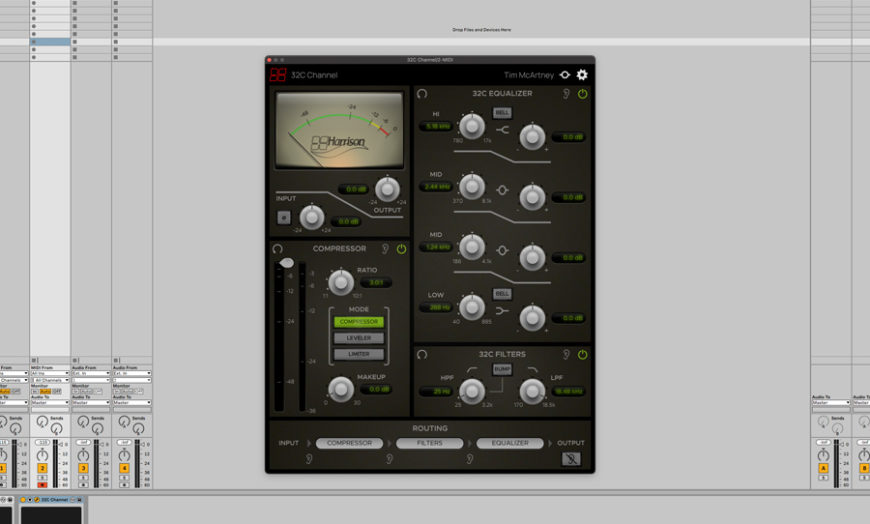Open track 4 input channel dropdown

point(132,380)
